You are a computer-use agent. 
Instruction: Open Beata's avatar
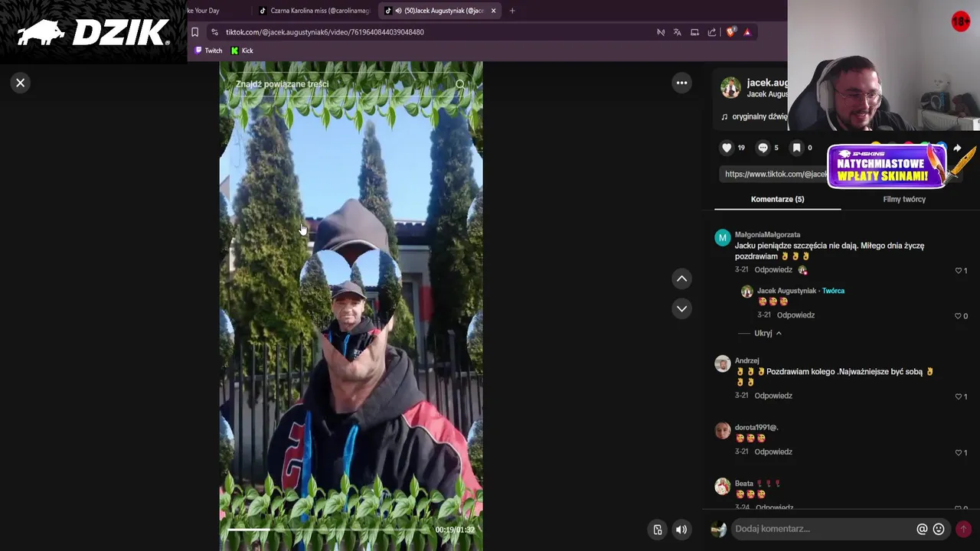point(723,487)
